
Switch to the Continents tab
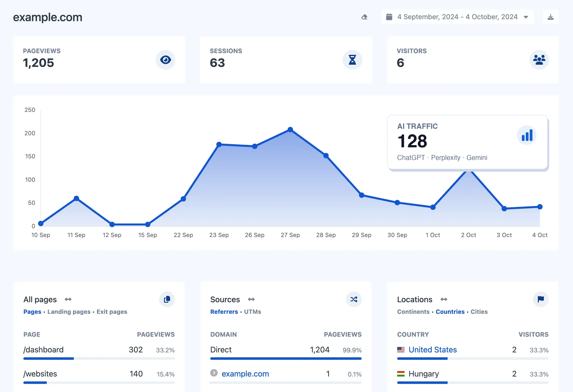pos(413,312)
